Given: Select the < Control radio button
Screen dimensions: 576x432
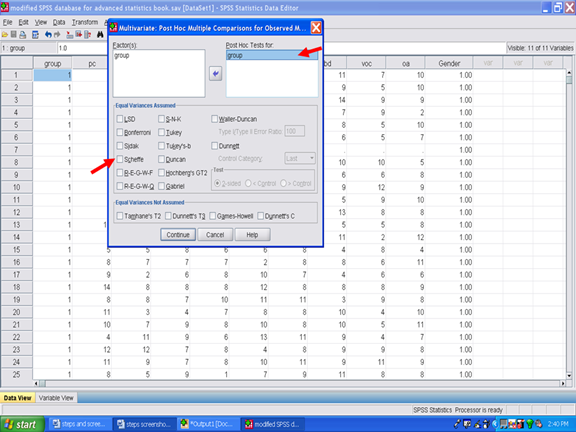Looking at the screenshot, I should click(x=248, y=183).
